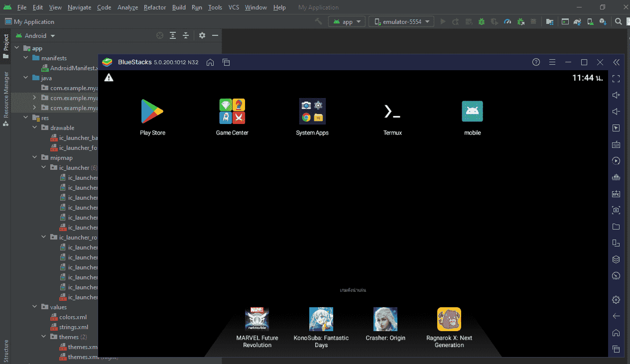Open Ragnarok X: Next Generation game
This screenshot has height=364, width=630.
[449, 328]
